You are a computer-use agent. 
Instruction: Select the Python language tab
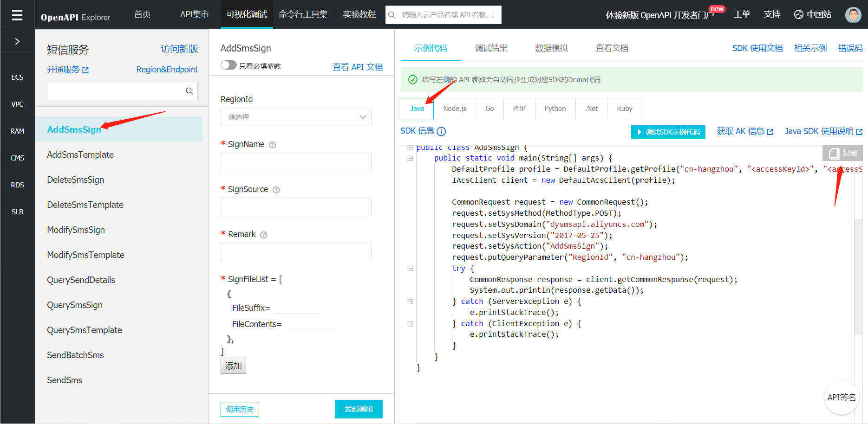pyautogui.click(x=555, y=109)
